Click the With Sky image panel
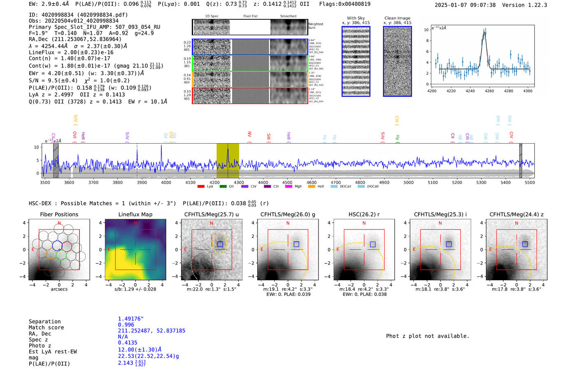The image size is (576, 392). click(x=356, y=61)
